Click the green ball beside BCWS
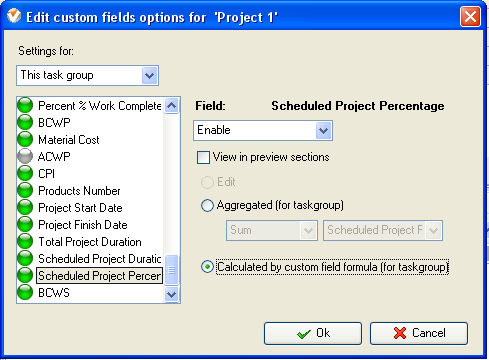Viewport: 489px width, 360px height. (25, 292)
